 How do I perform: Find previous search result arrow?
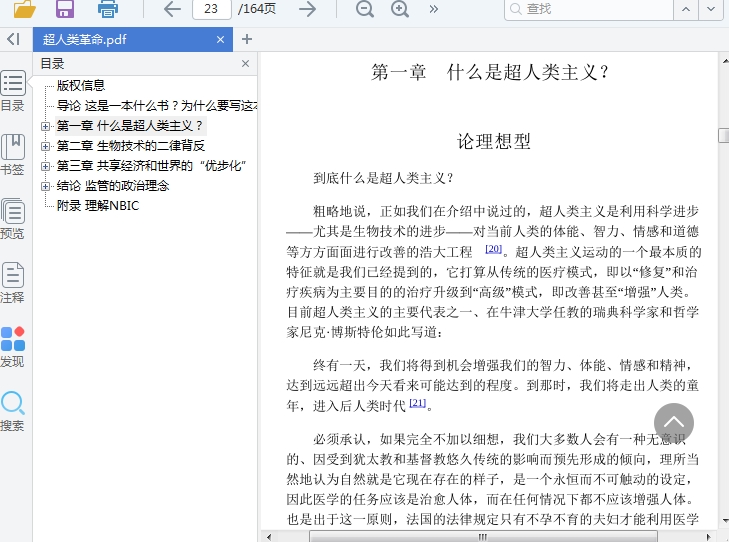point(686,9)
